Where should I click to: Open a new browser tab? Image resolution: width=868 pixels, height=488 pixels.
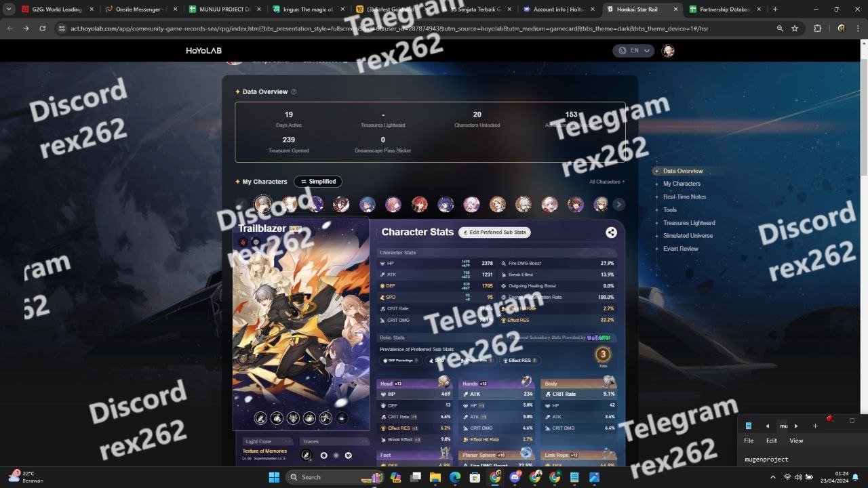[x=775, y=9]
